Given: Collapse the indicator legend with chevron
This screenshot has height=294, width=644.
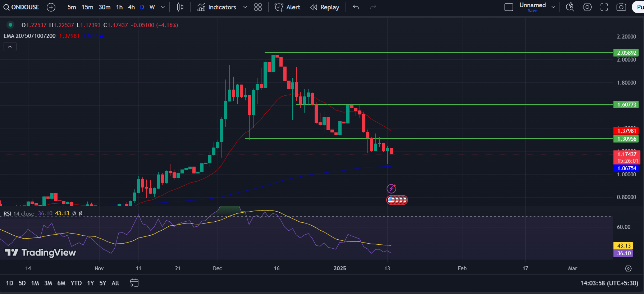Looking at the screenshot, I should pyautogui.click(x=10, y=47).
